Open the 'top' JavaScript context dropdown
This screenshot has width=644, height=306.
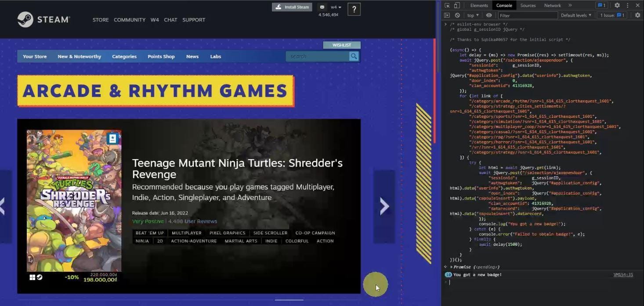point(473,15)
